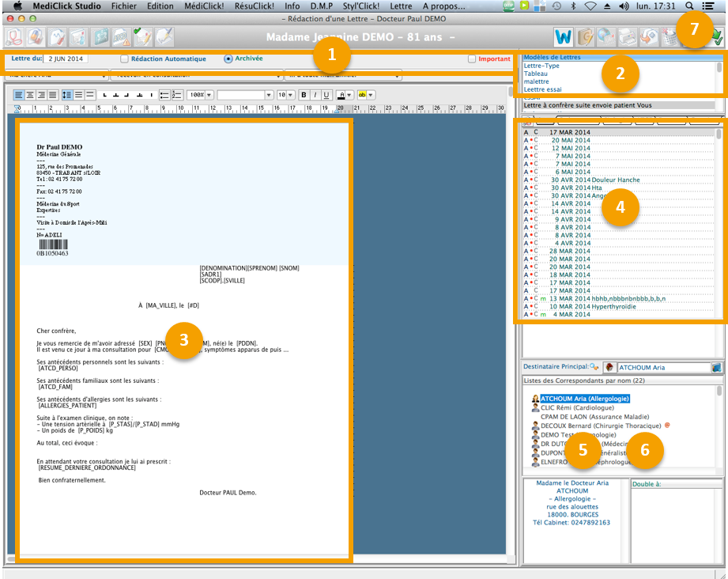This screenshot has height=579, width=728.
Task: Check the Important checkbox
Action: (472, 59)
